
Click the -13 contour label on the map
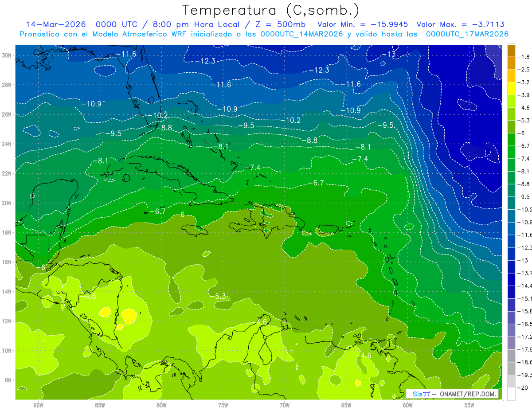[x=388, y=54]
